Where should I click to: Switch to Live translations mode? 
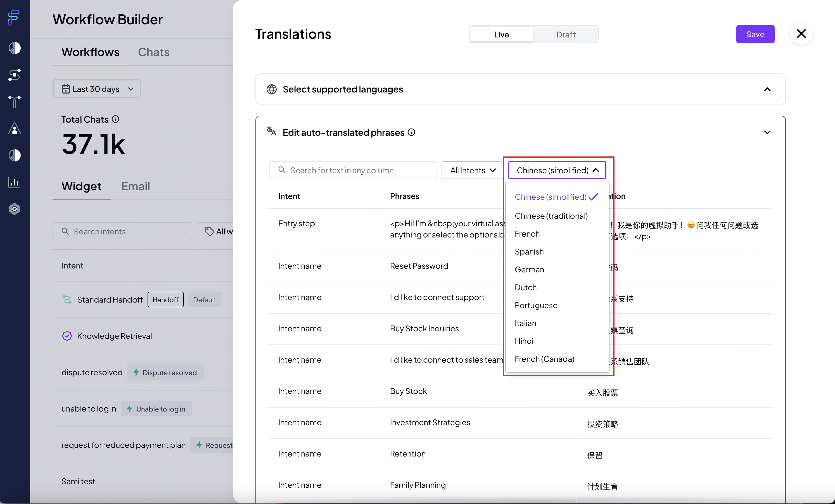502,35
